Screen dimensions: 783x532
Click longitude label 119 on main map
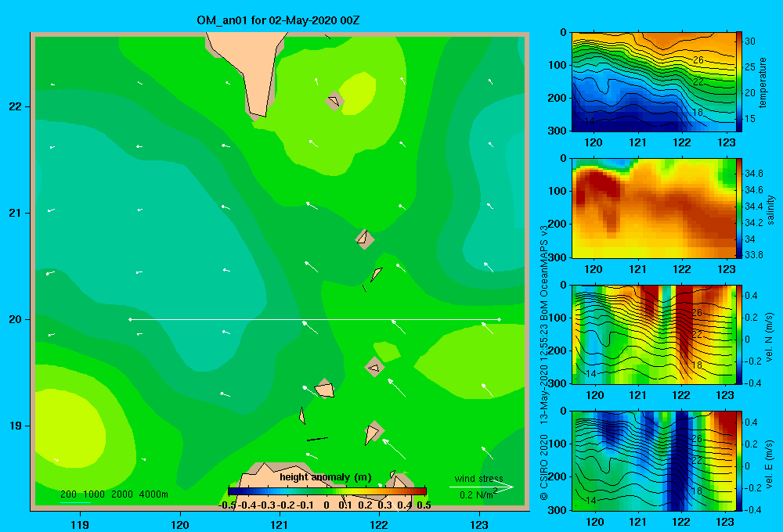(80, 524)
